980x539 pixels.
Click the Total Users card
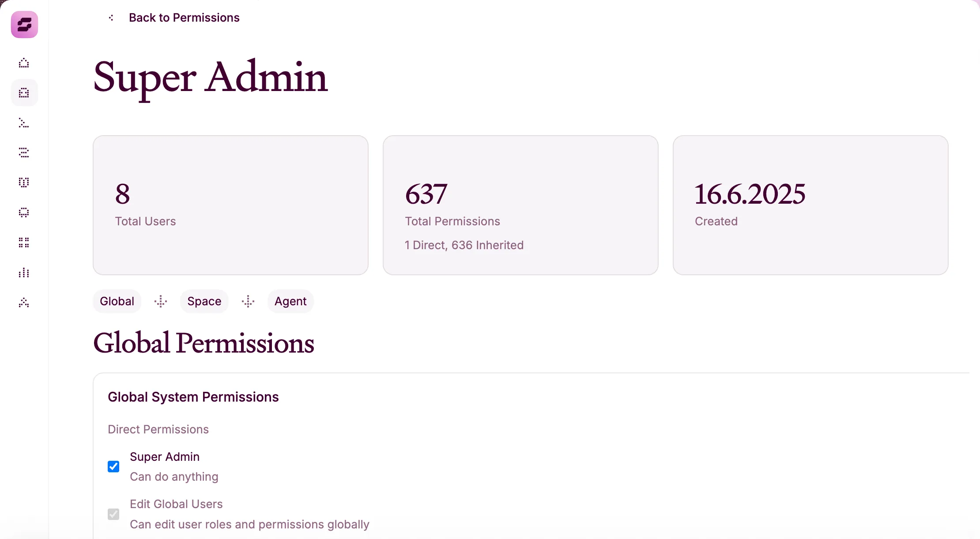[230, 205]
